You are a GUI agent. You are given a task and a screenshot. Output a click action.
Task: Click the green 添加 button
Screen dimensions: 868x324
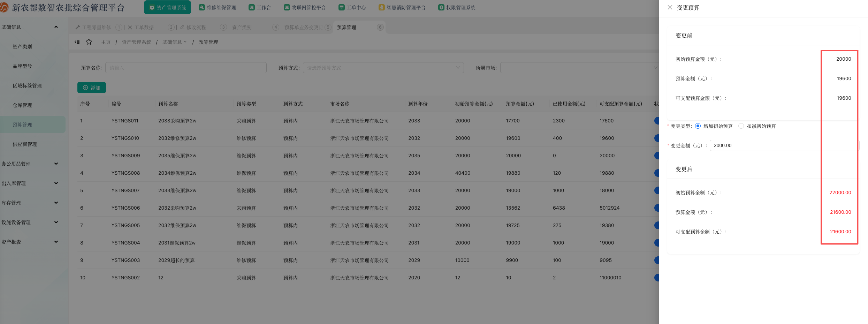(91, 88)
